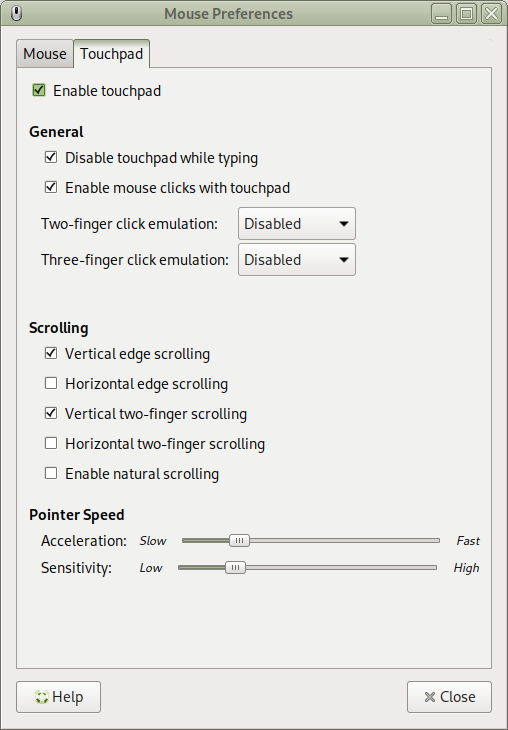This screenshot has height=730, width=508.
Task: Click the Sensitivity slider handle
Action: click(235, 568)
